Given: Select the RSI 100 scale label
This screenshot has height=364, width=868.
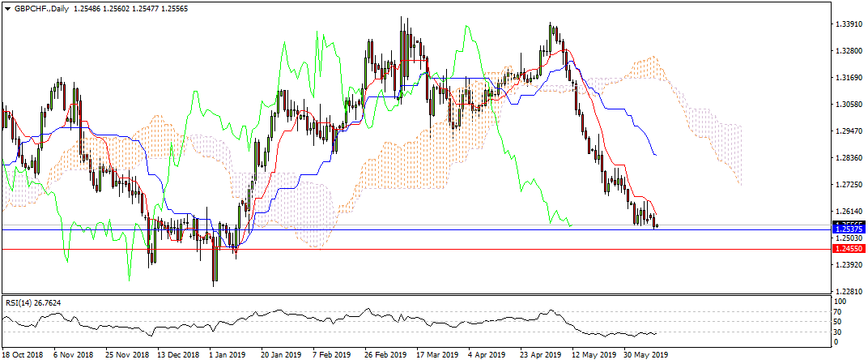Looking at the screenshot, I should click(842, 302).
